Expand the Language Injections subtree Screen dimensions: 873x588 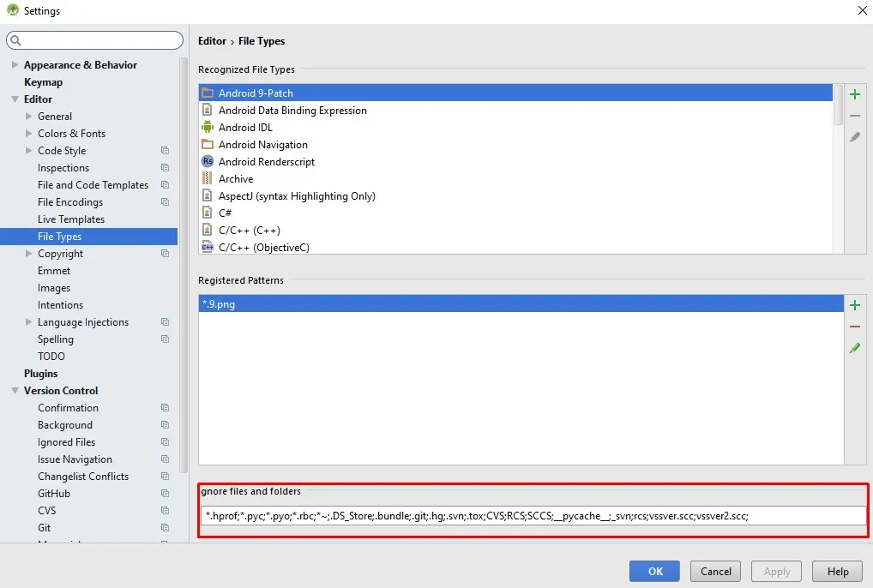pyautogui.click(x=29, y=321)
